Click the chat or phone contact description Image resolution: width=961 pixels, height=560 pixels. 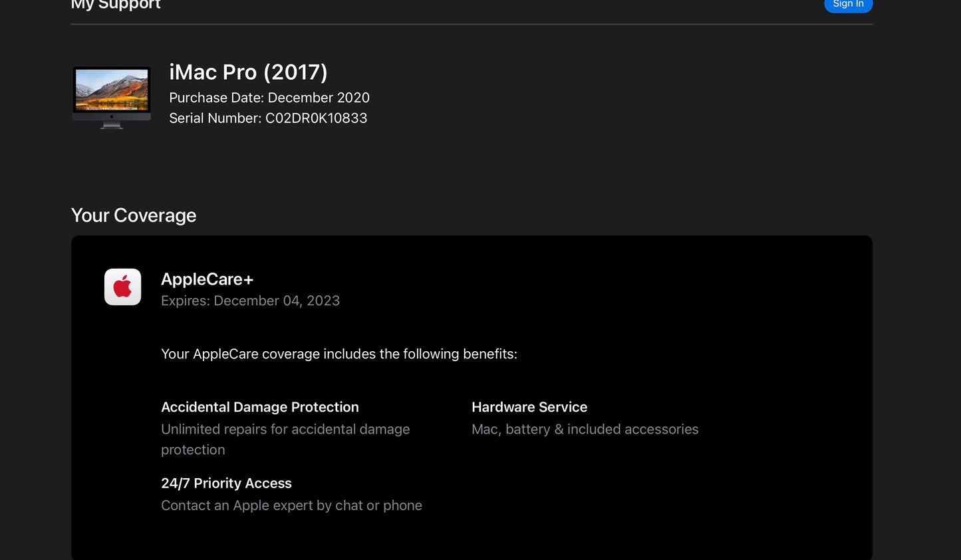[x=291, y=505]
